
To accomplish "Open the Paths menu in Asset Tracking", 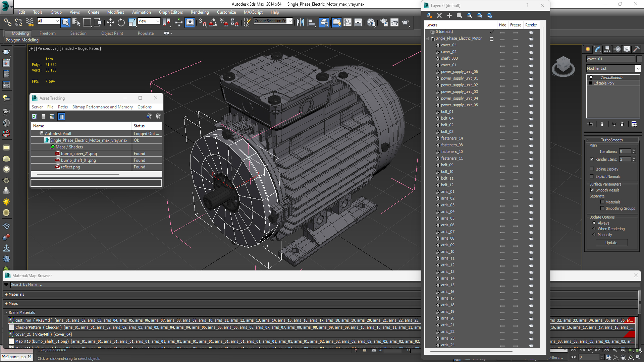I will pos(63,107).
